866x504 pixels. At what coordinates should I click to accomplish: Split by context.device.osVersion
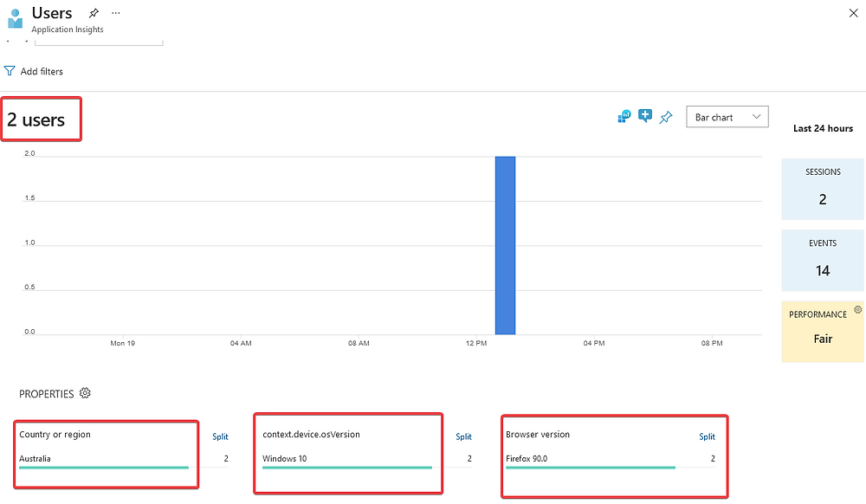[463, 436]
